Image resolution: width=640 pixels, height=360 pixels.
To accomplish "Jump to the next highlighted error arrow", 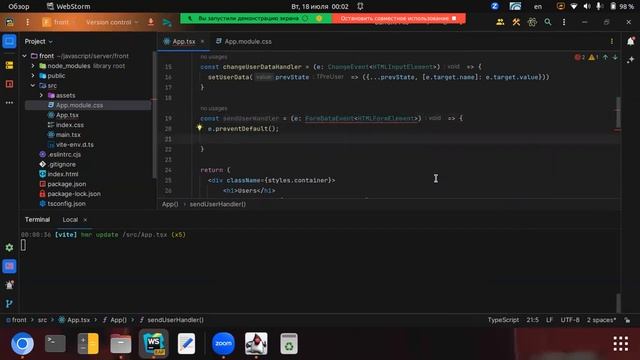I will pos(615,57).
